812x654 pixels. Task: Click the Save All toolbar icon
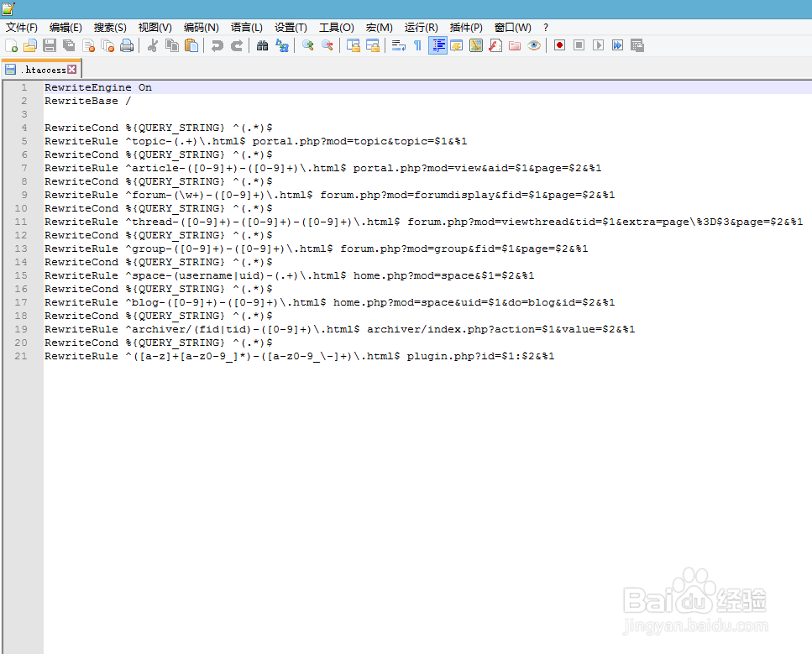pos(69,45)
